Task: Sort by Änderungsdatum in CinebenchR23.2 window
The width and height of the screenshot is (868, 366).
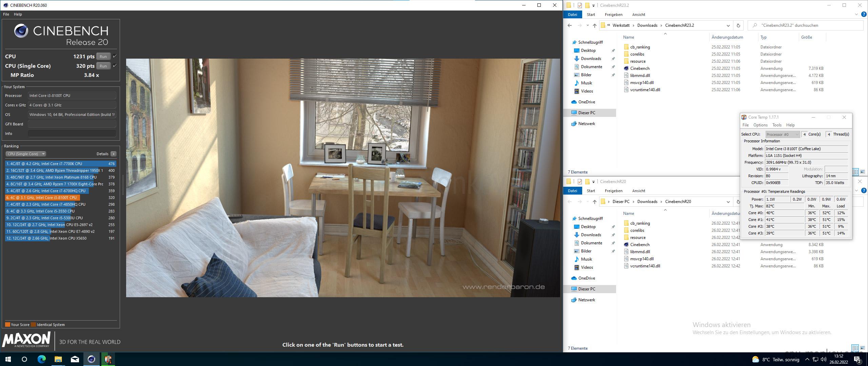Action: (727, 37)
